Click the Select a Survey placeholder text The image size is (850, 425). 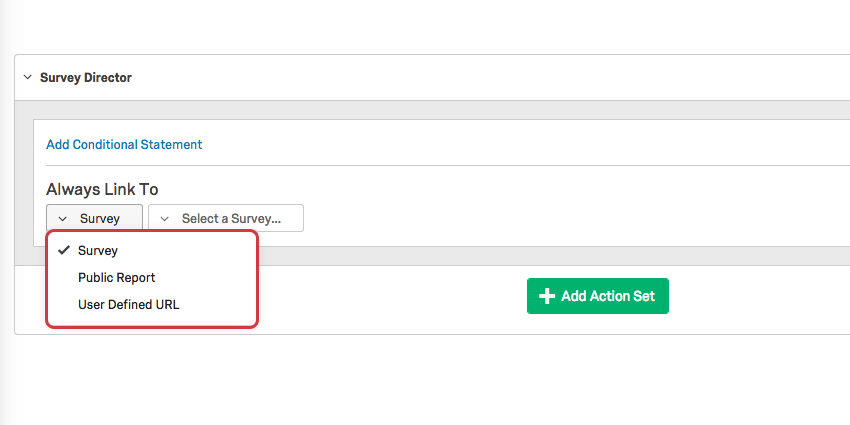click(231, 218)
